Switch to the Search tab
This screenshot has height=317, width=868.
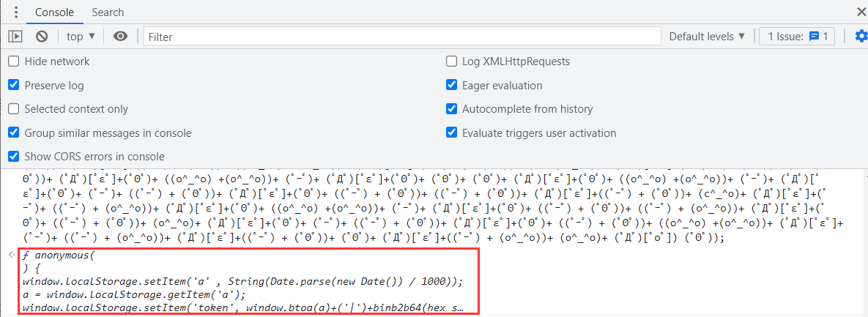point(108,12)
